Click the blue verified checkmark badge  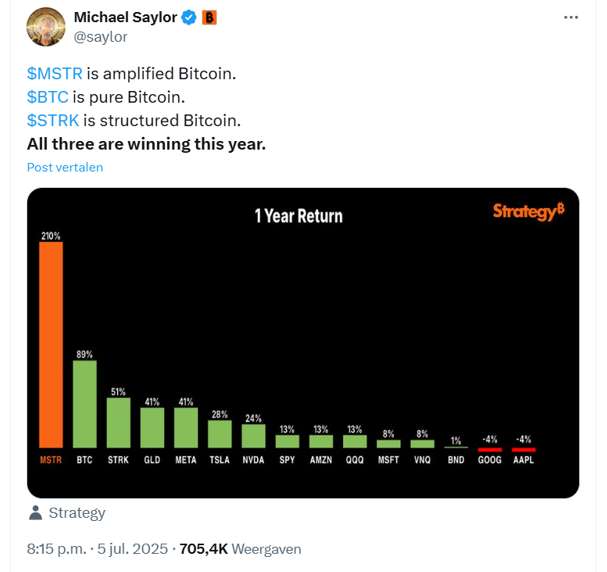189,17
